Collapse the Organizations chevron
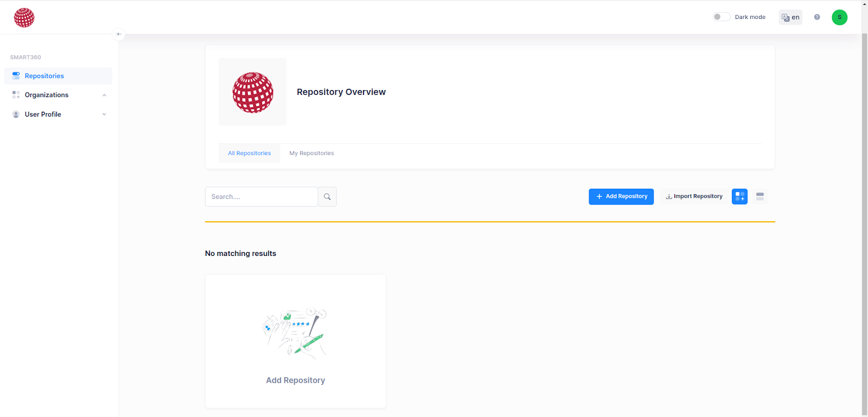 104,95
